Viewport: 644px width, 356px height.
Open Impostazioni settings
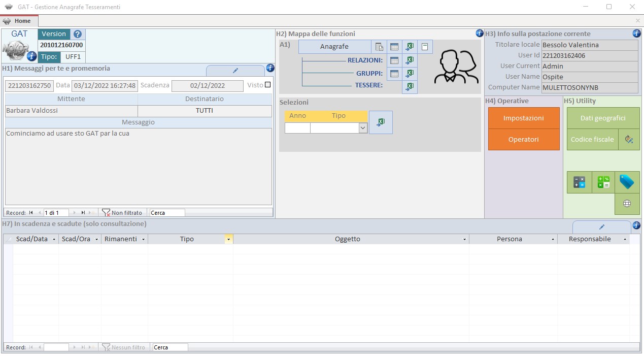(524, 118)
